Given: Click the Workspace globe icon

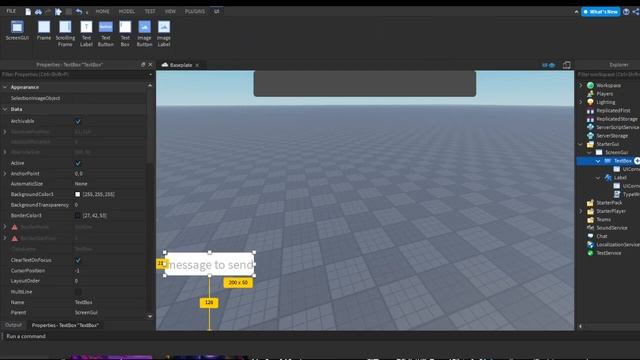Looking at the screenshot, I should click(x=590, y=85).
